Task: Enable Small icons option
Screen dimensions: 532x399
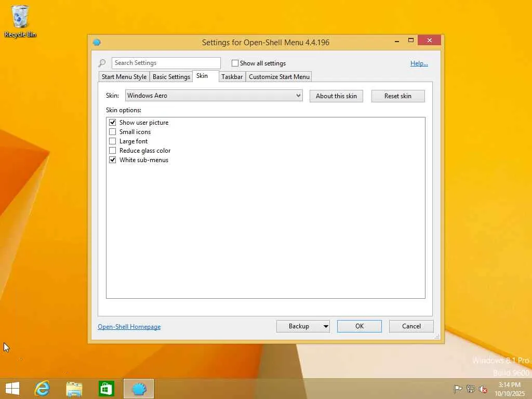Action: click(112, 131)
